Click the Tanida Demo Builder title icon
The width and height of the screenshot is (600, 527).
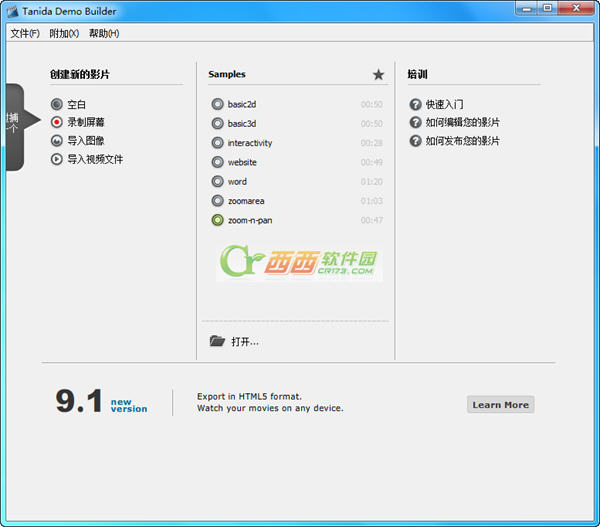(13, 11)
